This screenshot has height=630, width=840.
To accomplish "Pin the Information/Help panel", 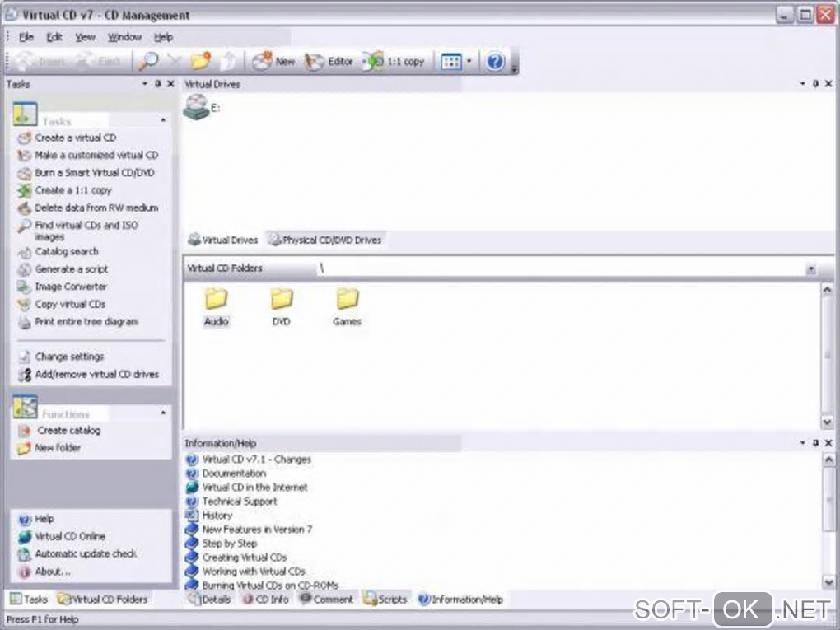I will 815,443.
